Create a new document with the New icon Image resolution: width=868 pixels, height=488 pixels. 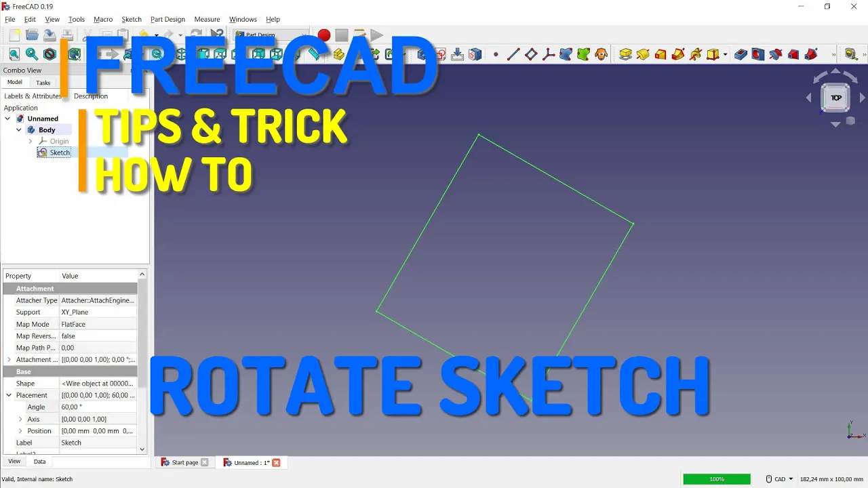point(14,35)
